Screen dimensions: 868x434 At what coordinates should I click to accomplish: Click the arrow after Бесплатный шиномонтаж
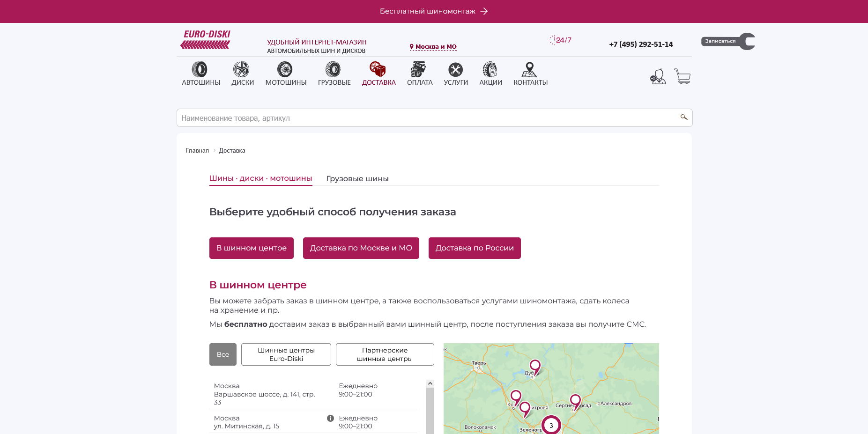point(484,11)
